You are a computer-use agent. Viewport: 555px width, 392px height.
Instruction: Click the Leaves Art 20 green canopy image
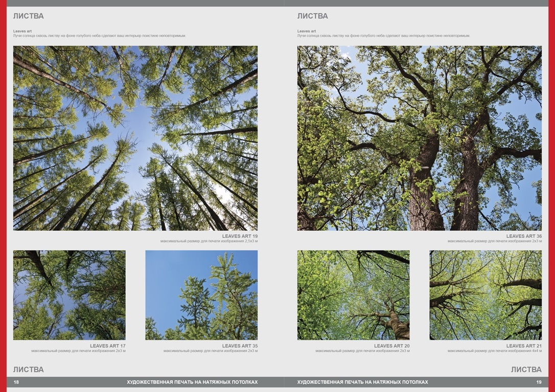pos(353,295)
